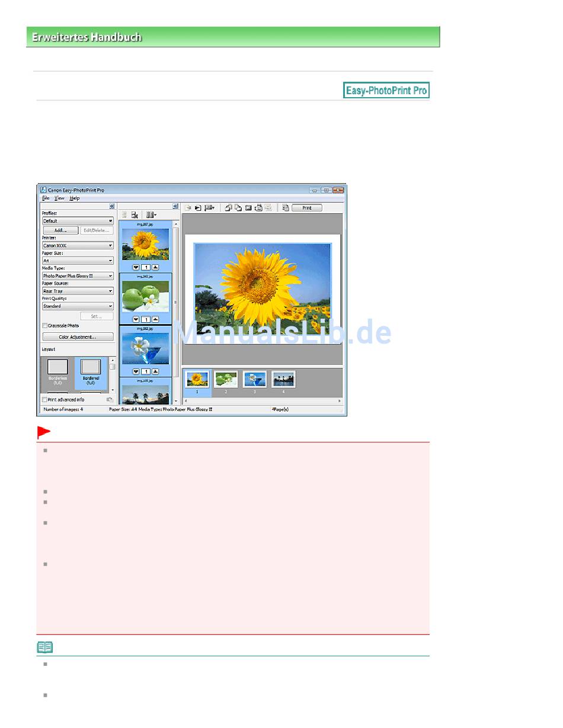Open the Paper Size dropdown showing A4

[x=78, y=261]
